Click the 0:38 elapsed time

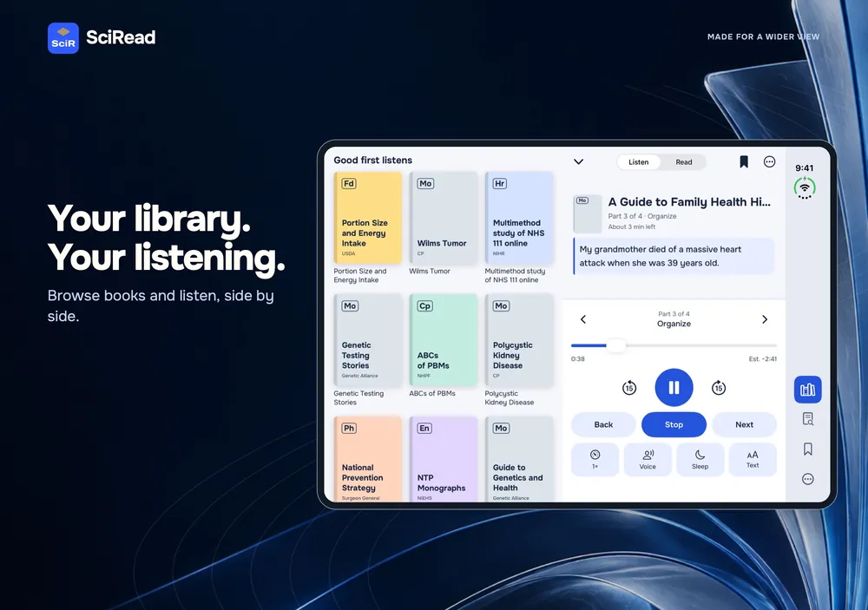pyautogui.click(x=577, y=358)
